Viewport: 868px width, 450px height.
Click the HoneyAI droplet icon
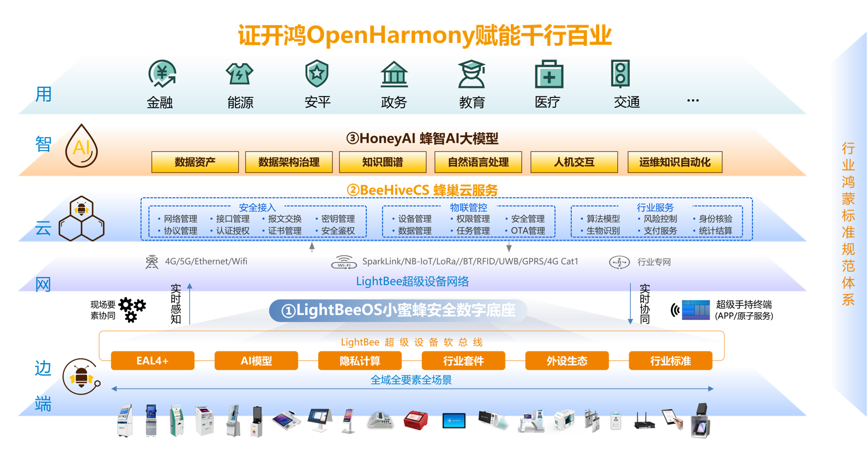coord(81,146)
